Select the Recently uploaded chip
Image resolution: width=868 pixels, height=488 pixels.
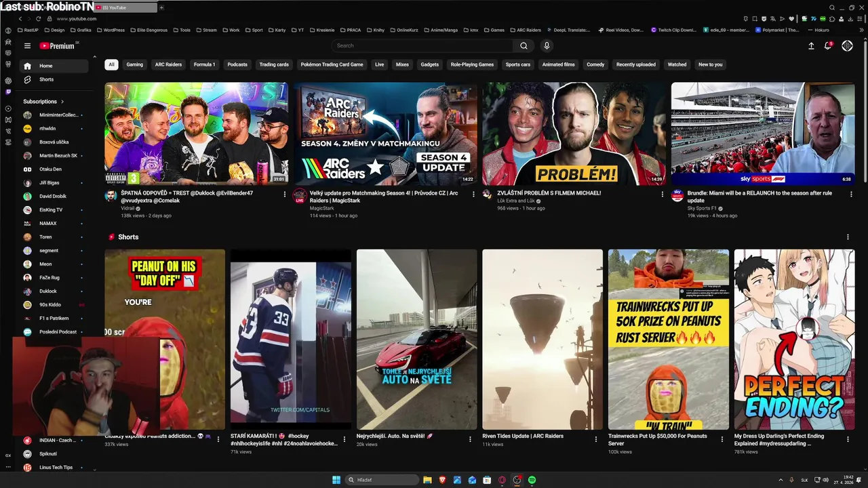[635, 64]
